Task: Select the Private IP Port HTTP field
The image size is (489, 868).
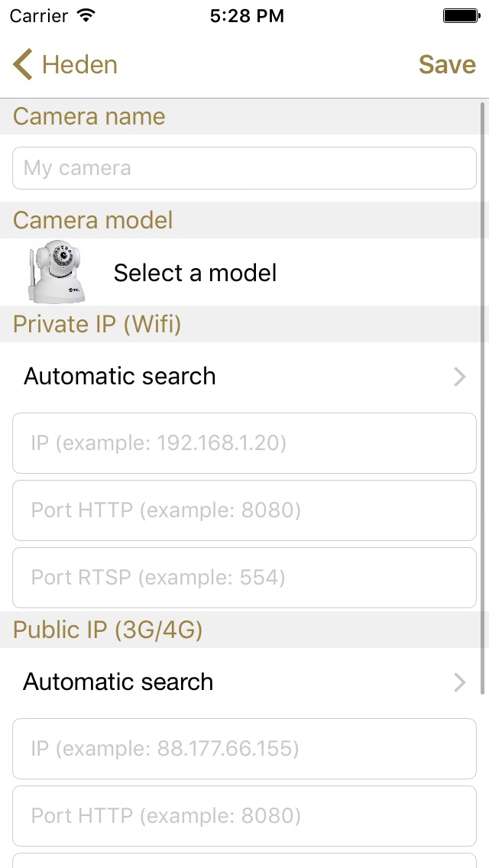Action: pyautogui.click(x=244, y=510)
